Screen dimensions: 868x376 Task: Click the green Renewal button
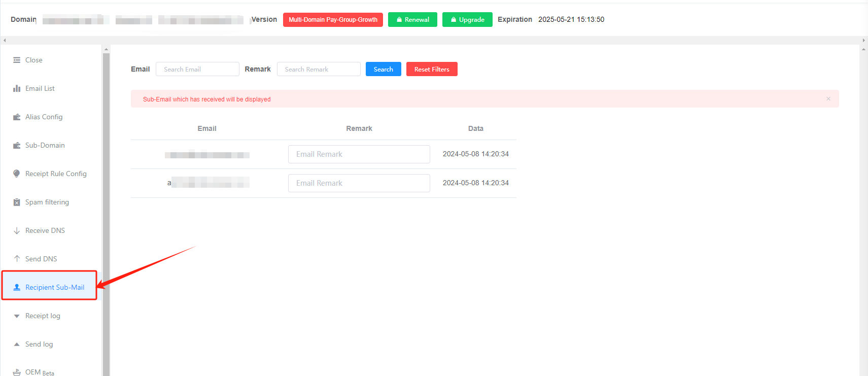click(x=412, y=19)
